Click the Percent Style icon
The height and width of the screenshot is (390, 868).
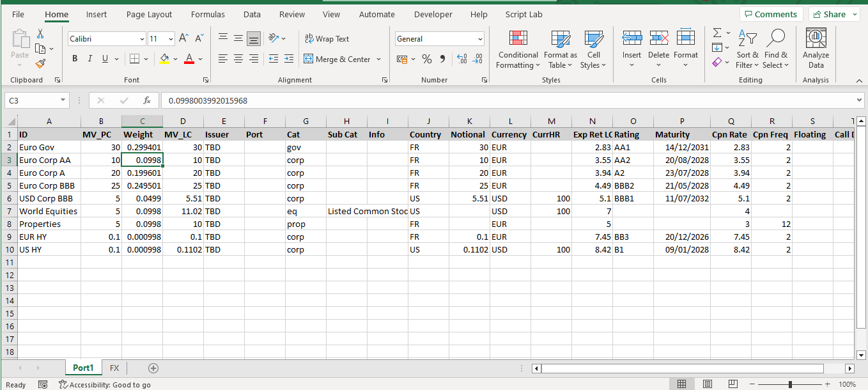pos(426,58)
